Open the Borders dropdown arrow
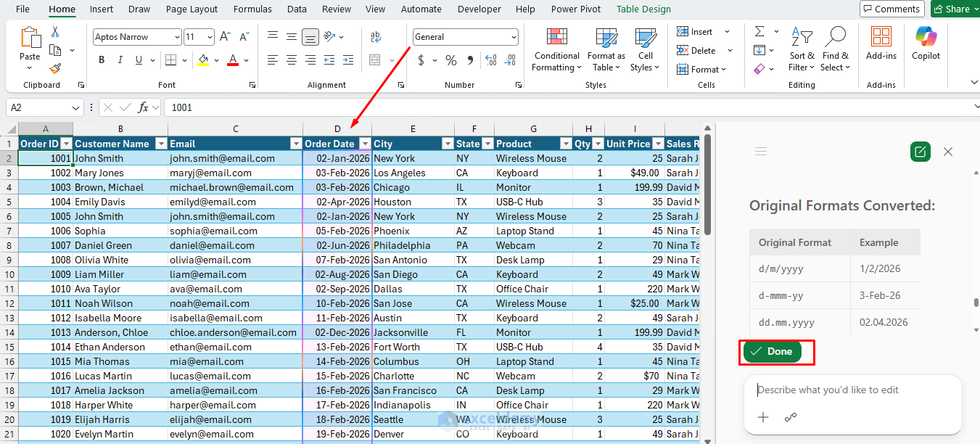The image size is (980, 444). 184,60
